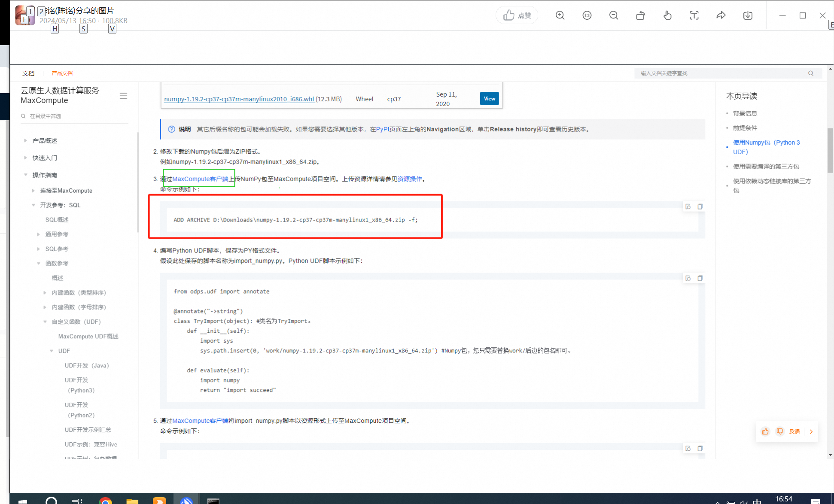Image resolution: width=834 pixels, height=504 pixels.
Task: Focus the 在目录中筛选 filter field
Action: pyautogui.click(x=74, y=116)
